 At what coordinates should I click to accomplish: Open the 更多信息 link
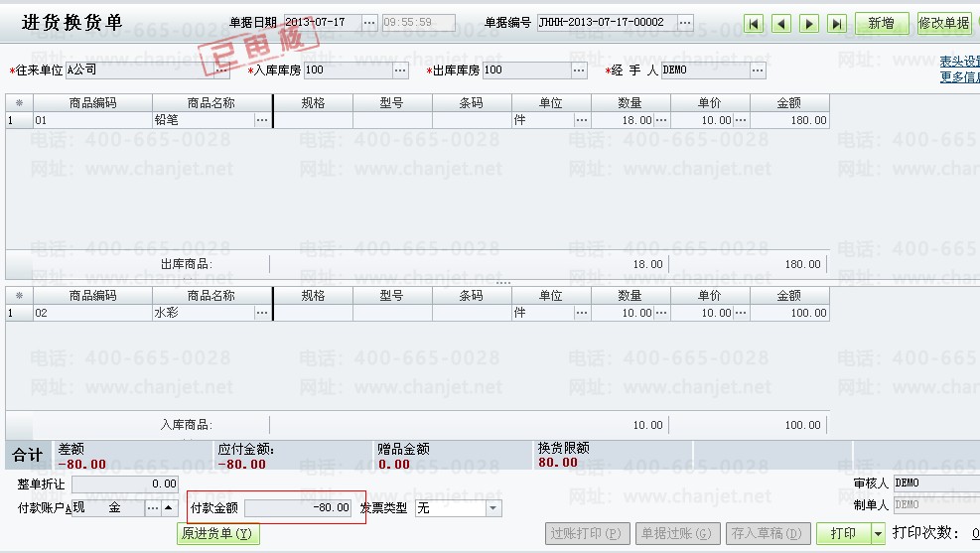[x=960, y=76]
